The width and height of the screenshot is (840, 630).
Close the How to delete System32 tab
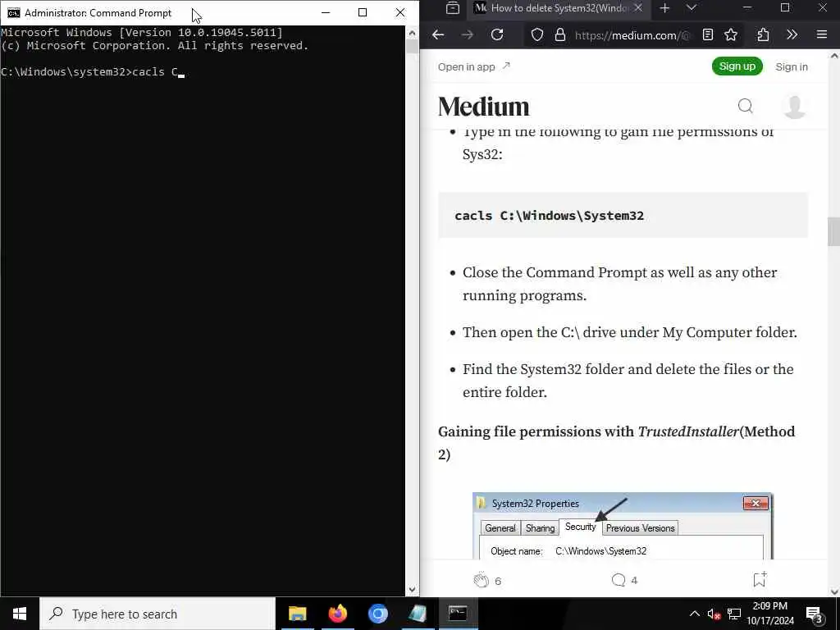(x=638, y=8)
